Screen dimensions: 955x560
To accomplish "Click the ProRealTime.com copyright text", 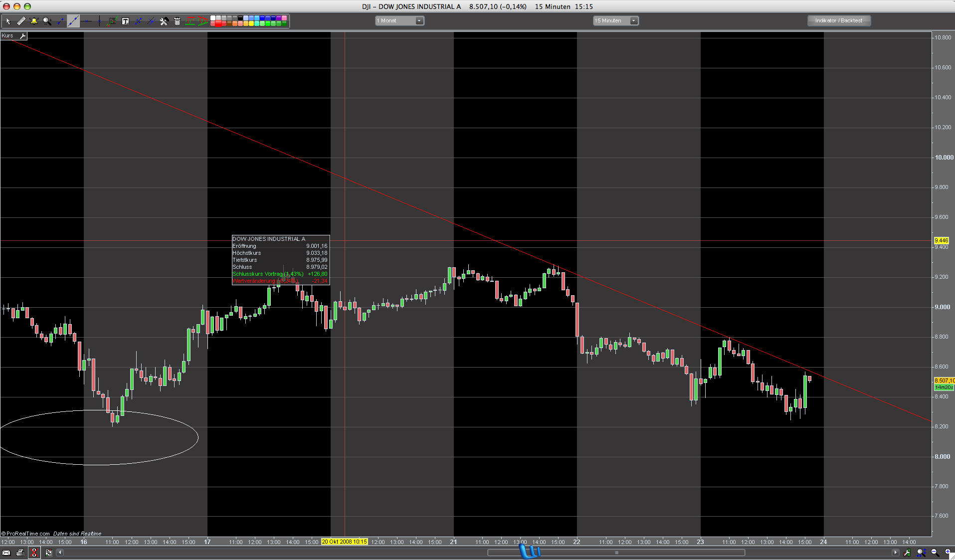I will [25, 534].
